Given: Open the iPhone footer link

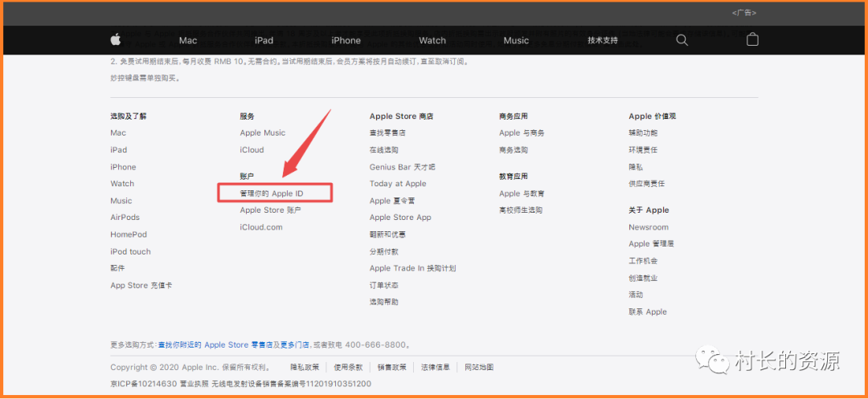Looking at the screenshot, I should pyautogui.click(x=123, y=167).
